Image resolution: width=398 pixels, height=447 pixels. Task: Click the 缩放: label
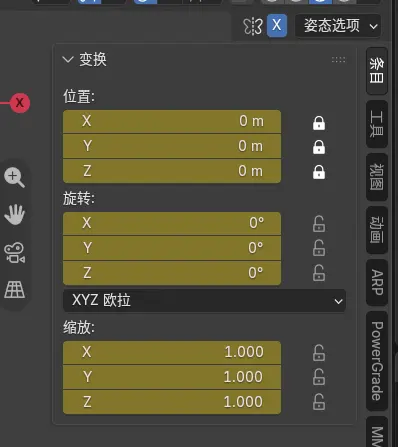(79, 328)
